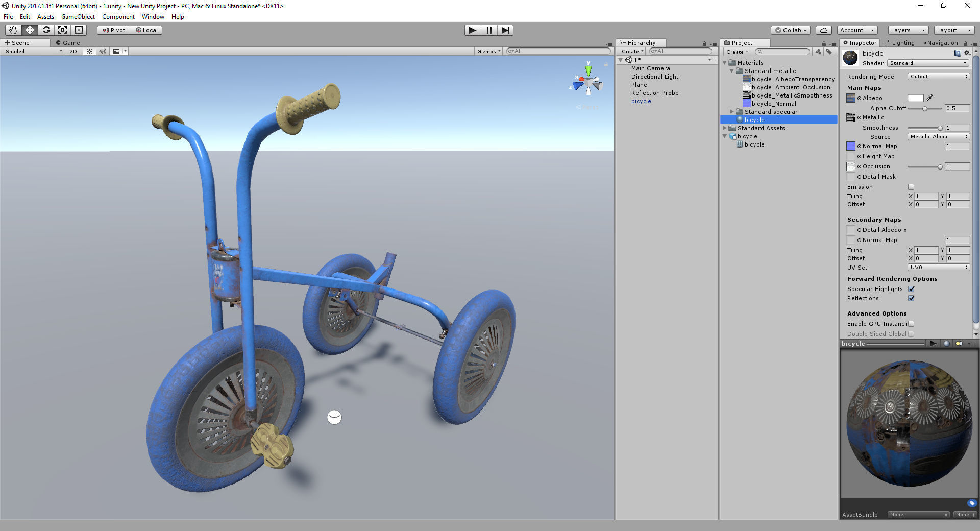The image size is (980, 531).
Task: Toggle scene effects with the image icon
Action: pyautogui.click(x=116, y=51)
